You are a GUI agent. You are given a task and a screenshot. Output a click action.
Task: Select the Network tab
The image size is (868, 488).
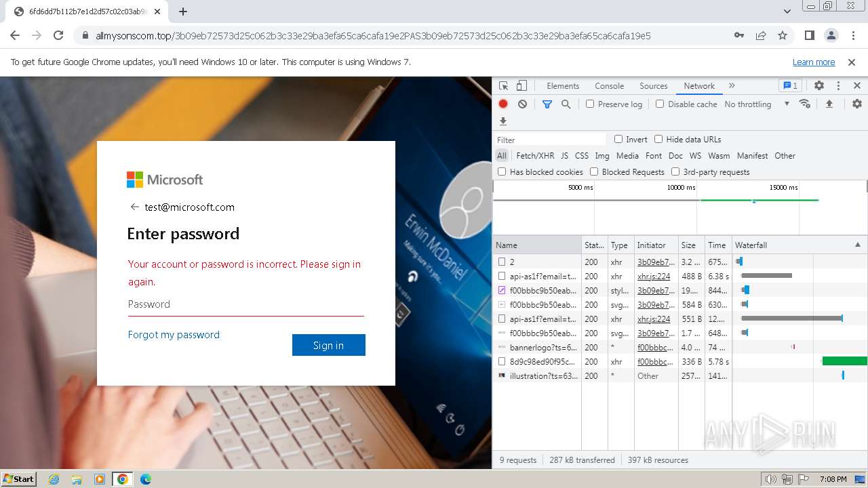click(699, 86)
